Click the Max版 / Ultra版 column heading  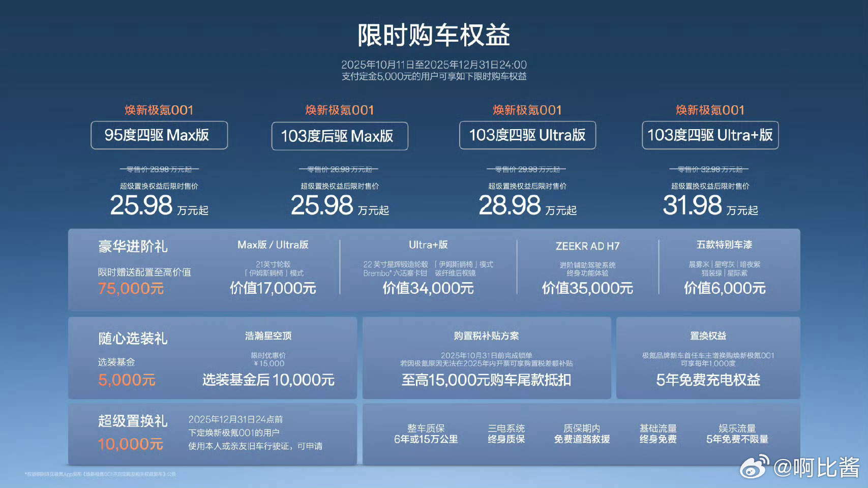click(273, 245)
